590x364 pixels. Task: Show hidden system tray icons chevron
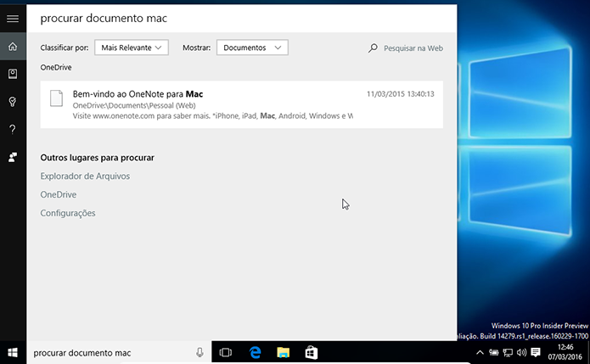480,353
